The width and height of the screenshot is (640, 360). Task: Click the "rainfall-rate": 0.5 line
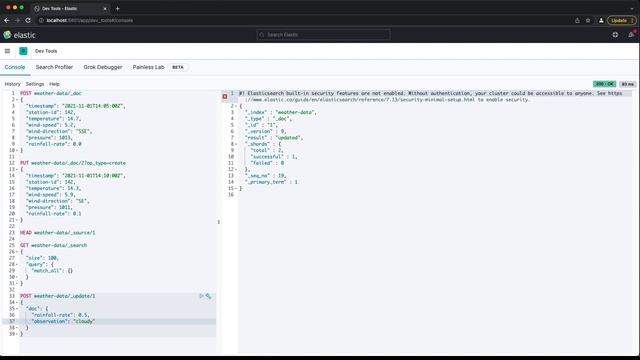point(60,315)
